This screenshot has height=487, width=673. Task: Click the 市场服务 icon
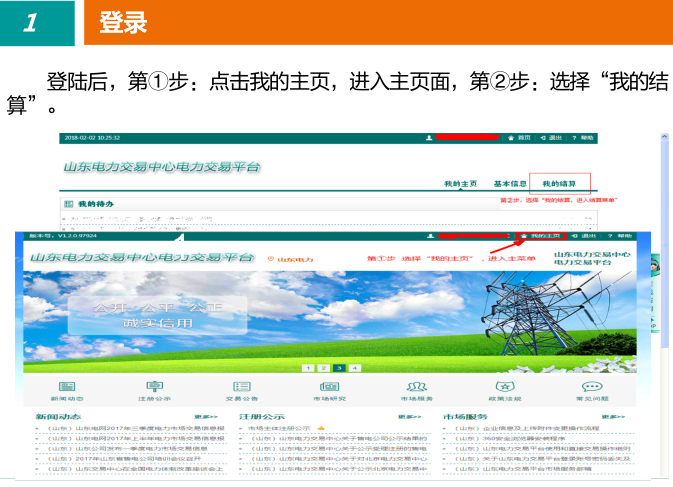coord(415,385)
